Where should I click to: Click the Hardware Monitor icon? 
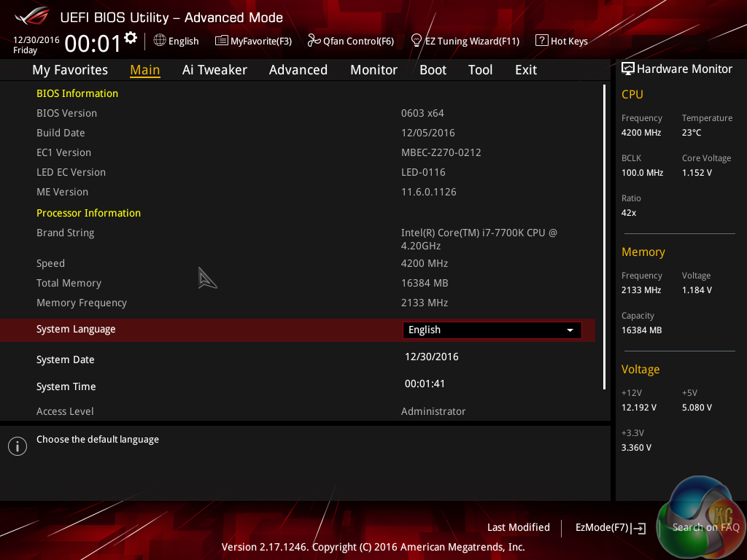coord(627,69)
